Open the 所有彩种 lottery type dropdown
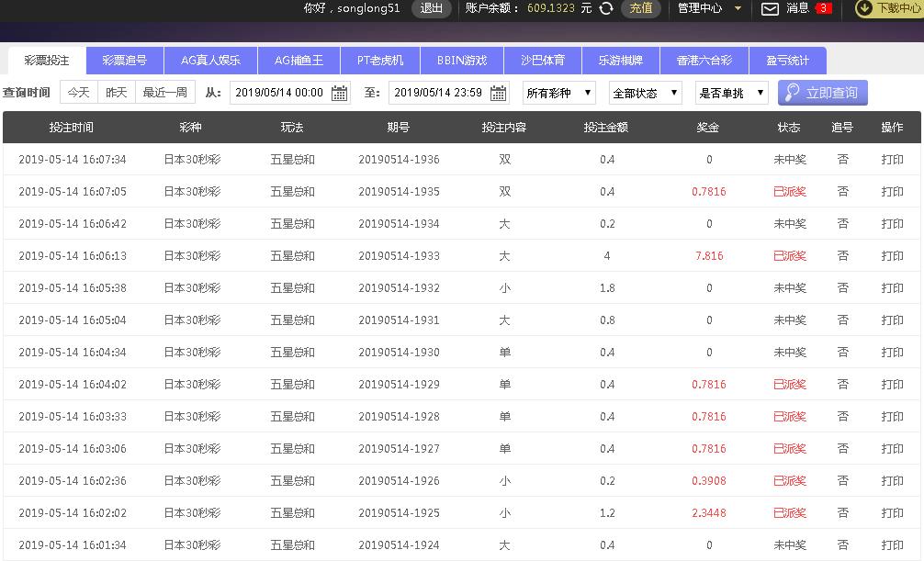The width and height of the screenshot is (924, 561). 558,93
